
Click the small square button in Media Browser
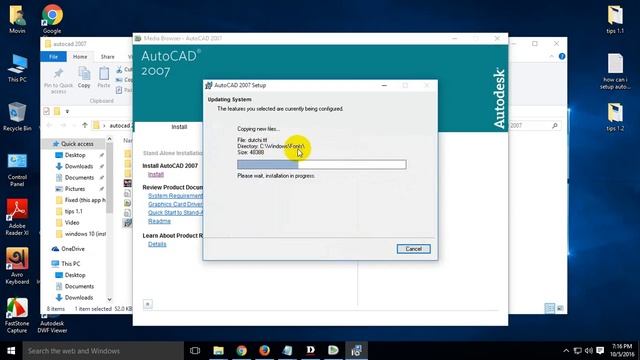[148, 304]
